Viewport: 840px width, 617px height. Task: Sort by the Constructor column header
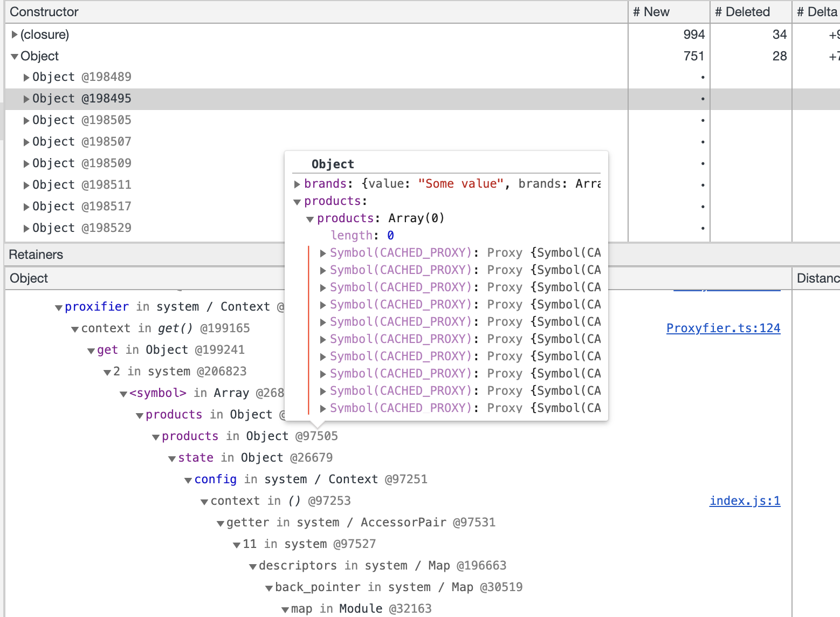tap(316, 12)
